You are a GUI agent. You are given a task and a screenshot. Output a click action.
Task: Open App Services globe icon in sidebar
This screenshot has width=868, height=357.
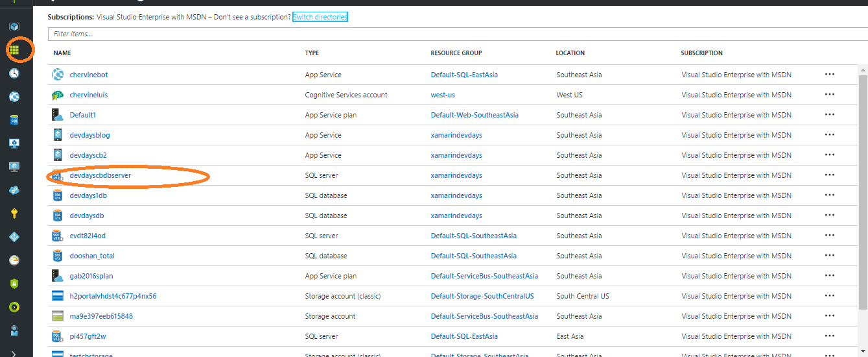pyautogui.click(x=14, y=97)
